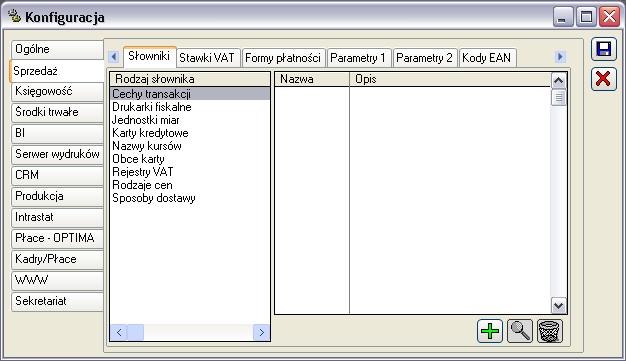Open the Kody EAN tab
Screen dimensions: 626x361
(x=487, y=58)
